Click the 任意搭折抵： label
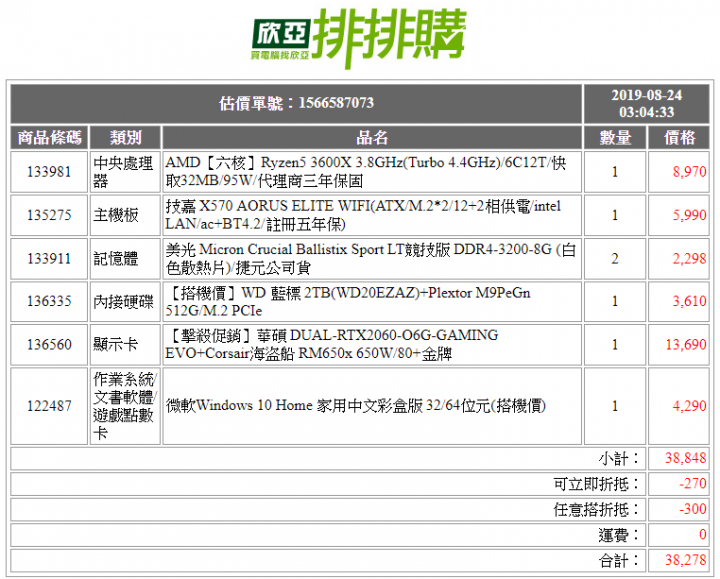The width and height of the screenshot is (720, 579). pyautogui.click(x=597, y=510)
